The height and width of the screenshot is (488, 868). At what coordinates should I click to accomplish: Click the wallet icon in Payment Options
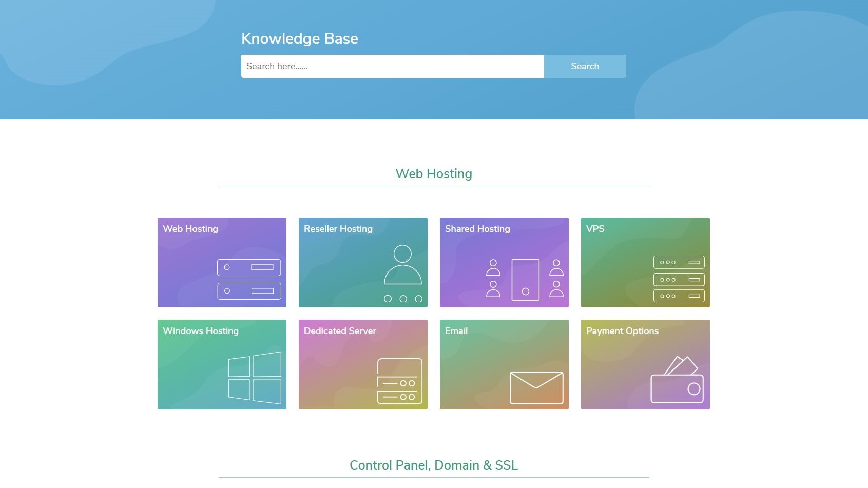[677, 380]
